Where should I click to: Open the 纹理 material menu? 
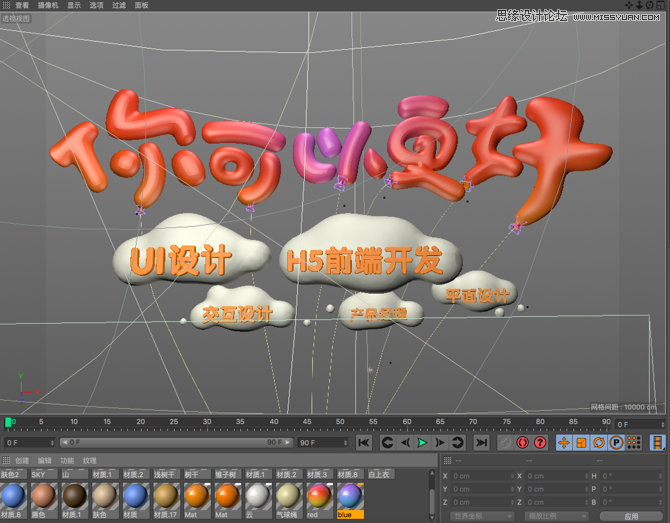tap(90, 460)
